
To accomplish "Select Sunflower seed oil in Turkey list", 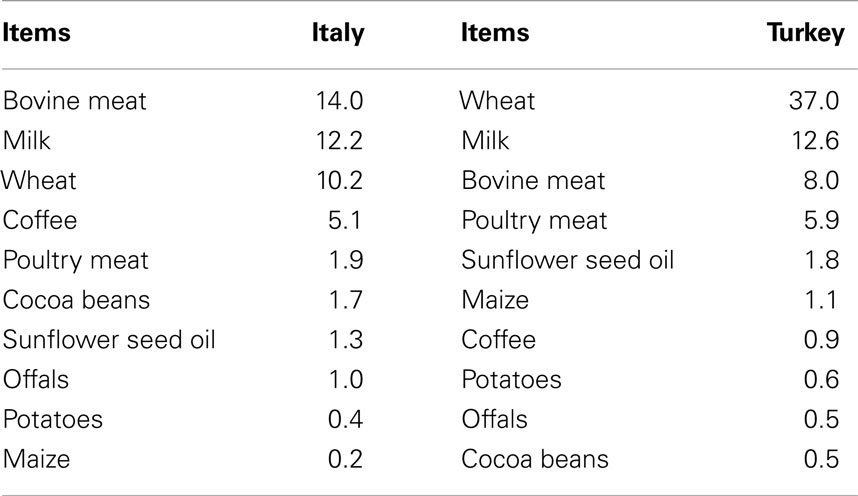I will click(x=567, y=260).
